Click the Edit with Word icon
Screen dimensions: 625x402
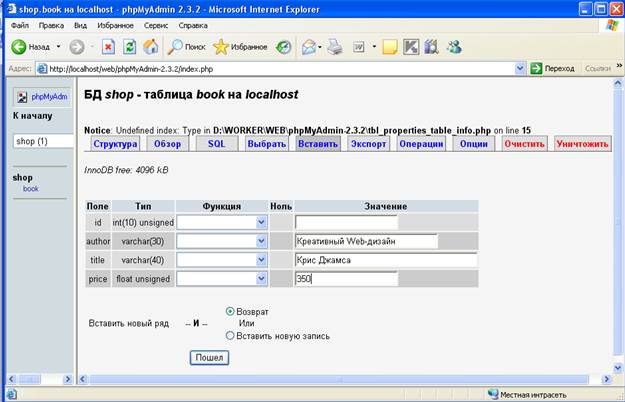coord(359,47)
